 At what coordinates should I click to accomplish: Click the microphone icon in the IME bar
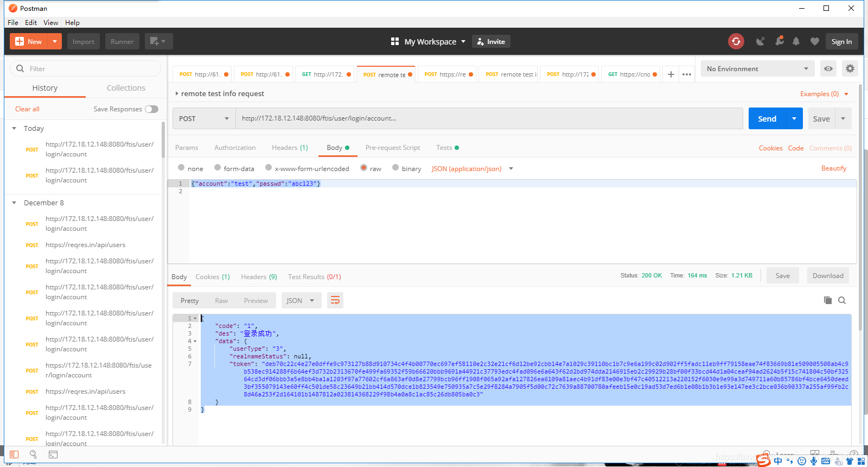point(813,461)
